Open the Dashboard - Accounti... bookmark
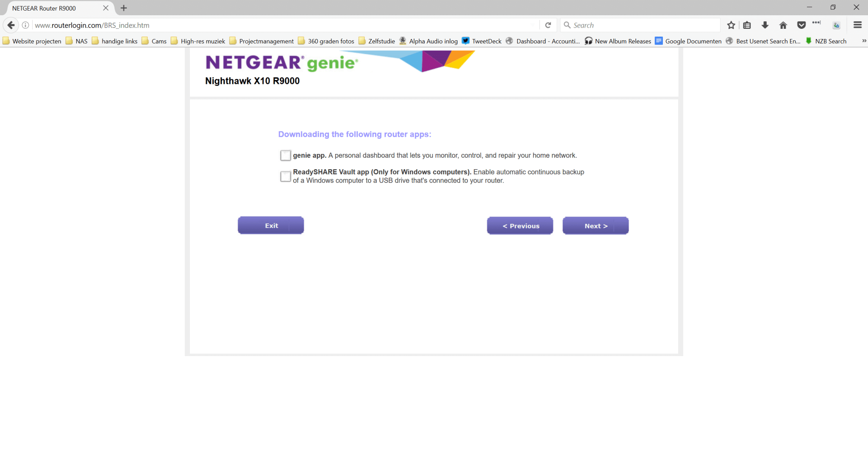This screenshot has width=868, height=468. pos(543,41)
